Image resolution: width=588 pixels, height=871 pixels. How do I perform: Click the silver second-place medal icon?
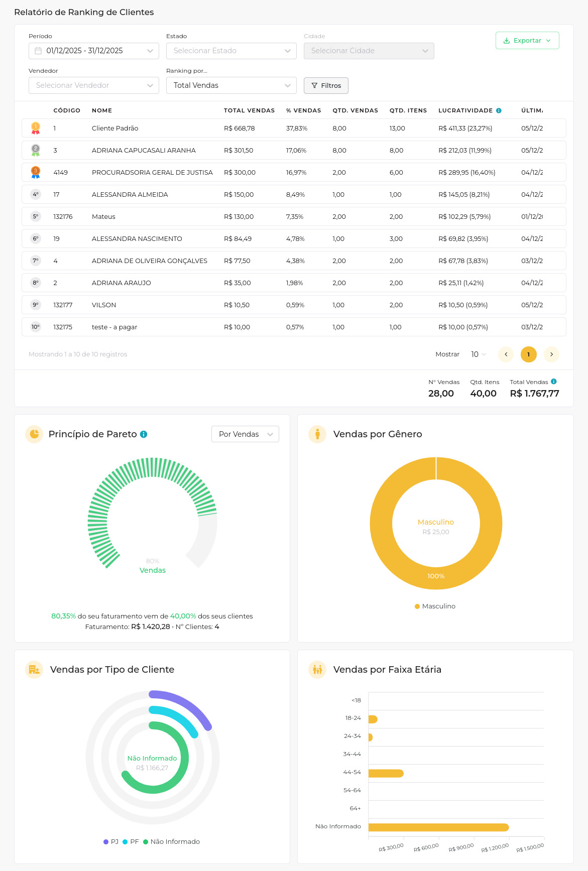coord(36,150)
